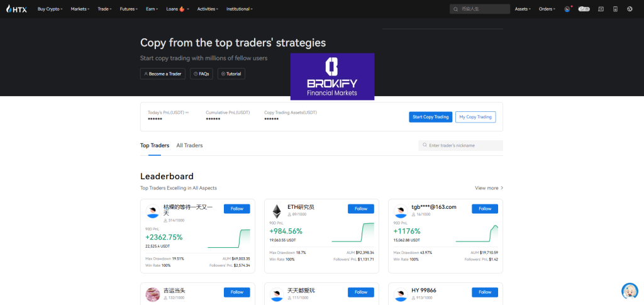The height and width of the screenshot is (305, 644).
Task: Open the Orders dropdown
Action: [x=547, y=9]
